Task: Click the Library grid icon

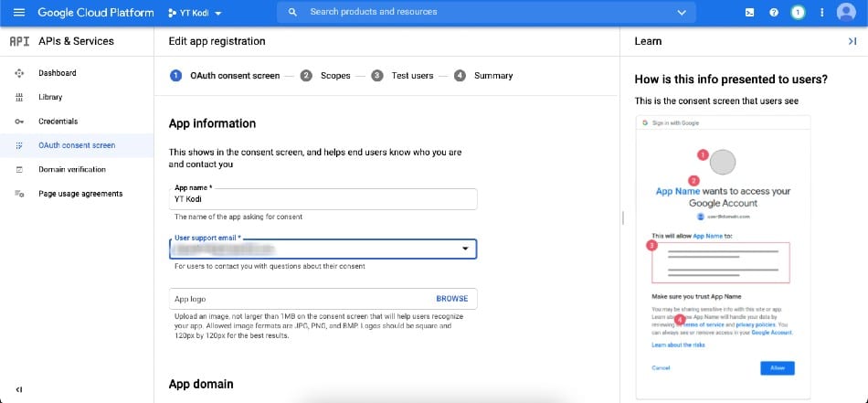Action: pyautogui.click(x=19, y=98)
